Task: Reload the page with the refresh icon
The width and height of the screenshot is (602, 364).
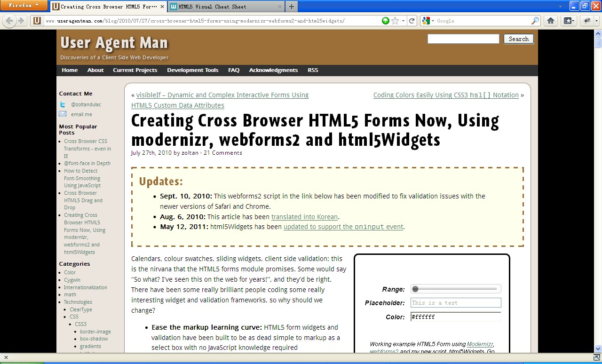Action: click(x=412, y=21)
